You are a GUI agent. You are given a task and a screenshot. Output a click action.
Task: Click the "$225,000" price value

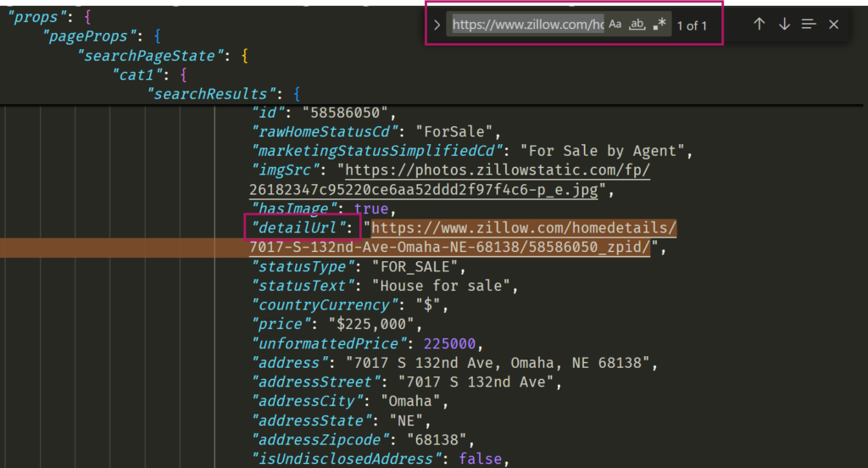pyautogui.click(x=371, y=325)
